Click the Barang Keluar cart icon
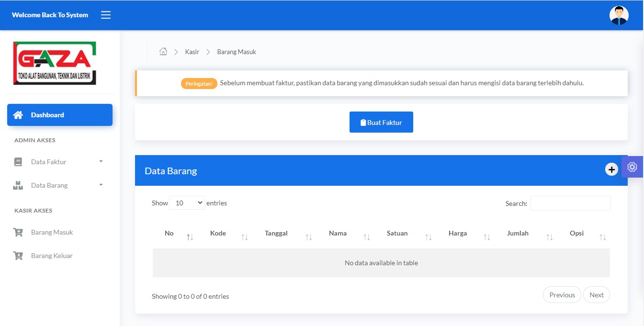The width and height of the screenshot is (644, 326). (x=18, y=256)
